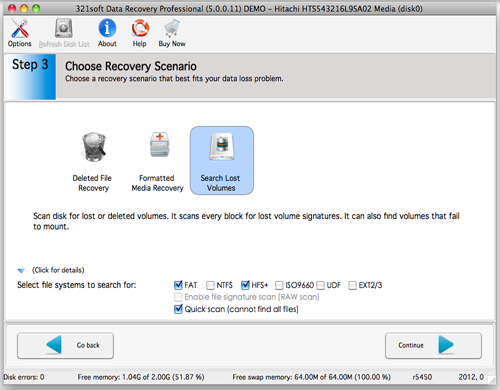Select Deleted File Recovery trash icon
This screenshot has height=390, width=500.
point(94,147)
